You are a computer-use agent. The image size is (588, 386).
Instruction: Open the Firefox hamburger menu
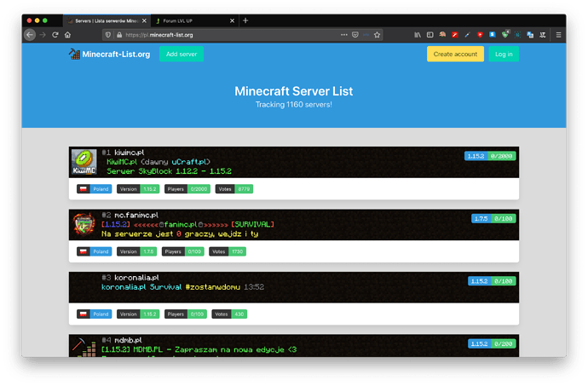click(x=558, y=35)
